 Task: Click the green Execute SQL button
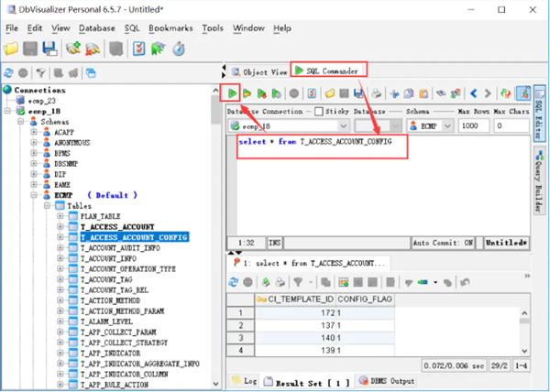233,93
